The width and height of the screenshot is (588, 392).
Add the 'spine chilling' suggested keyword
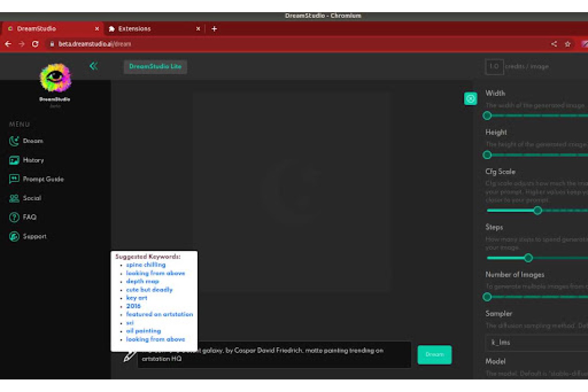point(146,265)
